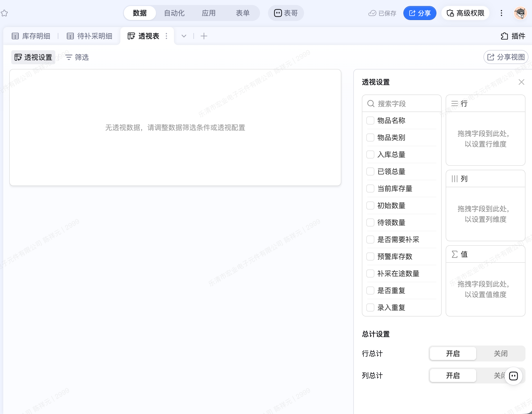
Task: Check the 入库总量 field checkbox
Action: [x=370, y=154]
